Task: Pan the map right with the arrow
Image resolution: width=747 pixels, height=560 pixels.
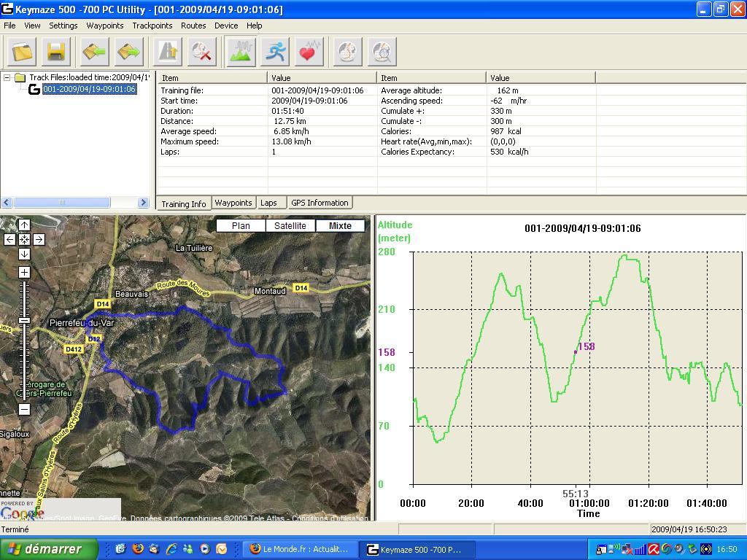Action: pos(39,239)
